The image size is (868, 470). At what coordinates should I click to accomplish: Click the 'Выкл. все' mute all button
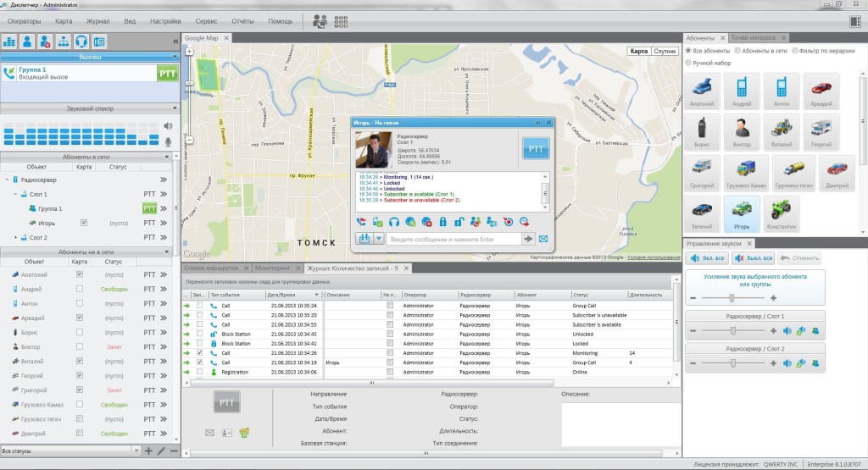click(x=753, y=257)
